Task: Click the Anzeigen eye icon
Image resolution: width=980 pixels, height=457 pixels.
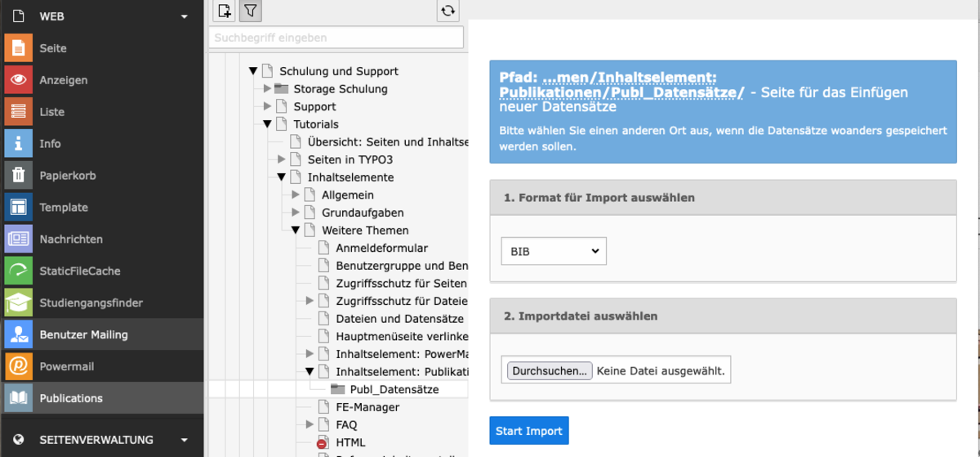Action: pyautogui.click(x=18, y=80)
